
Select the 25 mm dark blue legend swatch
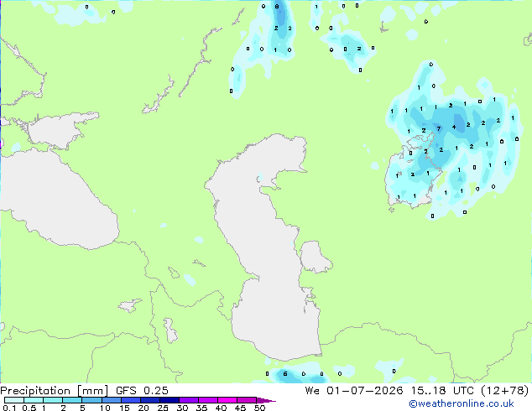[x=170, y=400]
